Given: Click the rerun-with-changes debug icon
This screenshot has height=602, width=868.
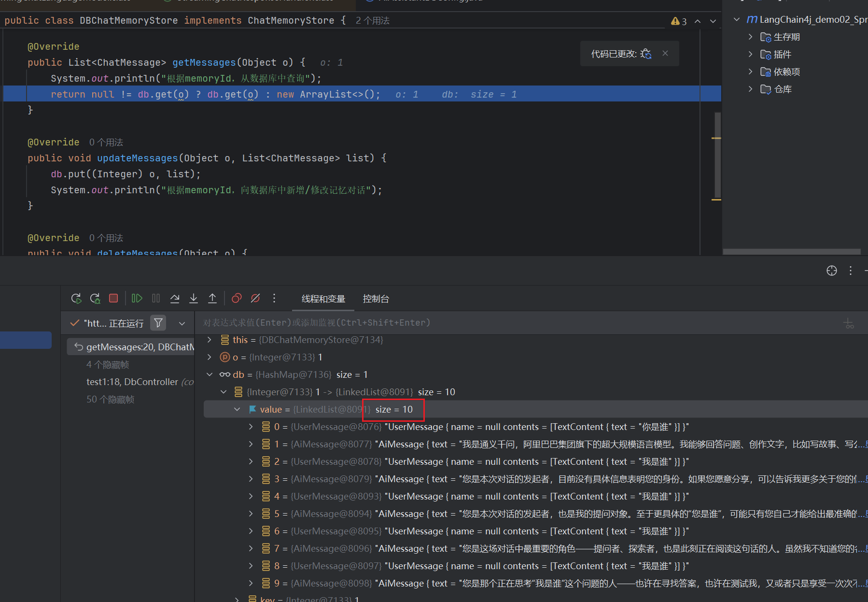Looking at the screenshot, I should click(x=95, y=299).
